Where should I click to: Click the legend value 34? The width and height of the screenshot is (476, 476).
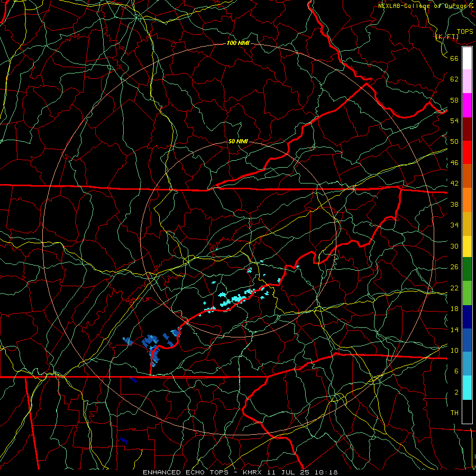[x=454, y=225]
